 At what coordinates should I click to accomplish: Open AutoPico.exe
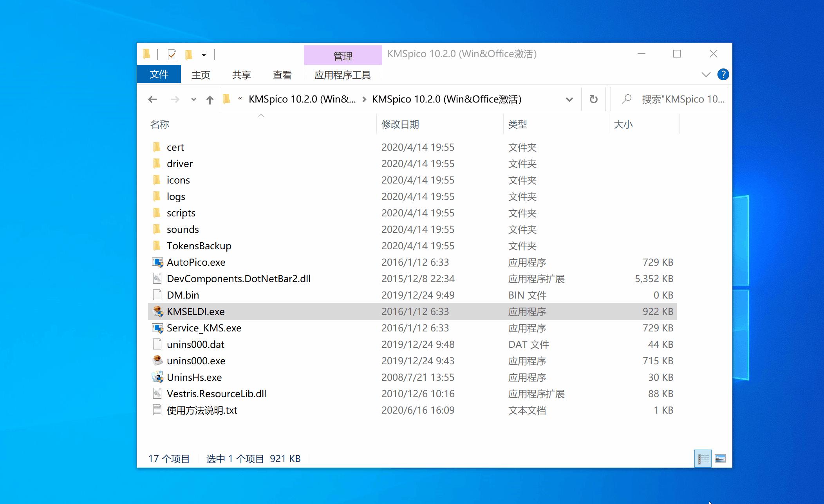pos(196,262)
